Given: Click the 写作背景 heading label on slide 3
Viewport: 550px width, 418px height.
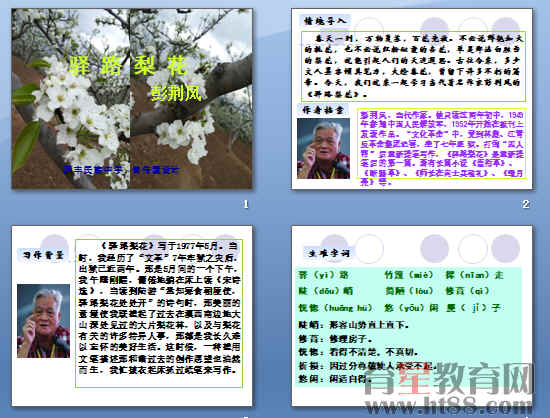Looking at the screenshot, I should (43, 254).
